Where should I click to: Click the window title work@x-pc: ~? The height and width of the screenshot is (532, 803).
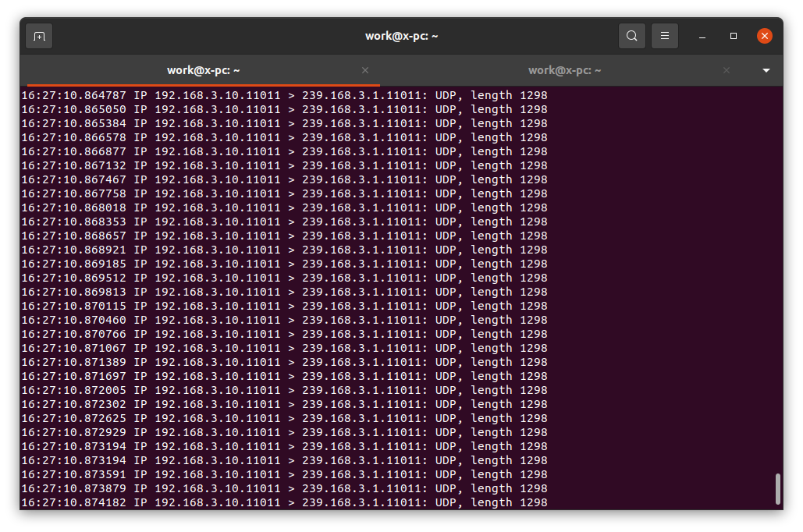click(x=401, y=36)
